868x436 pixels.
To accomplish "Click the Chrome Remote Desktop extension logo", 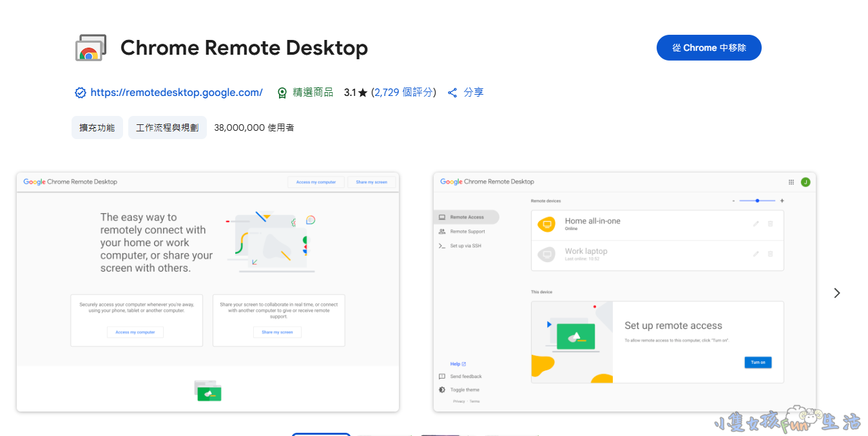I will [90, 48].
